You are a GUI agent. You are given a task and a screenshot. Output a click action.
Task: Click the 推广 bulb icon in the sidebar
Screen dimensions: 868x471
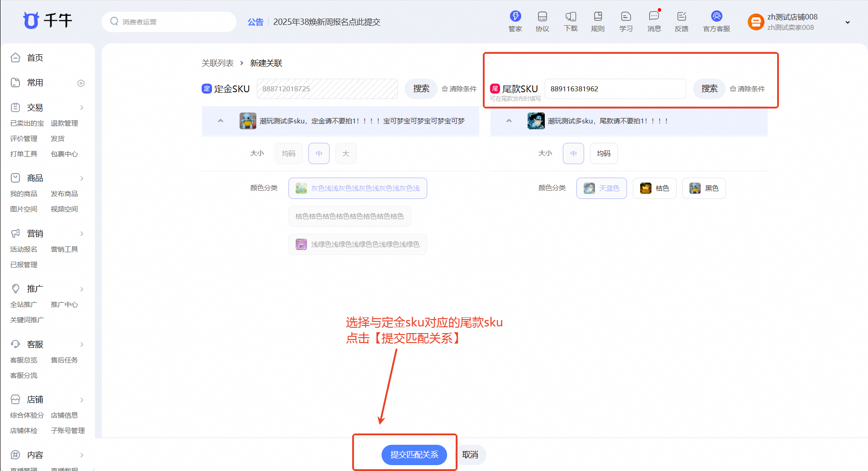tap(15, 288)
